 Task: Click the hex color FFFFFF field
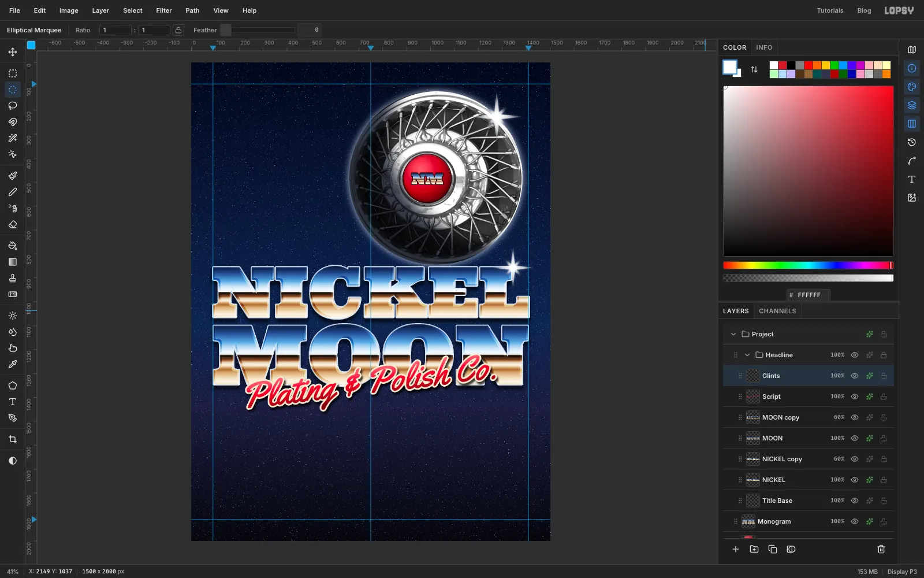(x=808, y=295)
